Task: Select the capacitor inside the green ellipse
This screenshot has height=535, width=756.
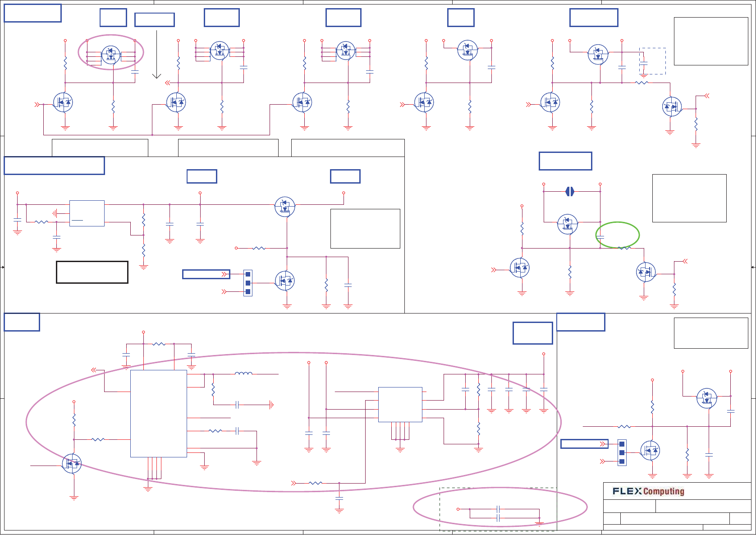Action: pos(600,236)
